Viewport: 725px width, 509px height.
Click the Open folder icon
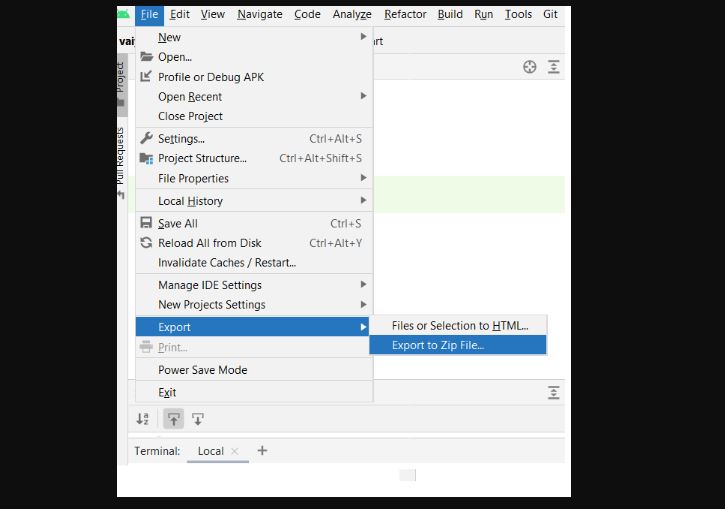click(147, 56)
